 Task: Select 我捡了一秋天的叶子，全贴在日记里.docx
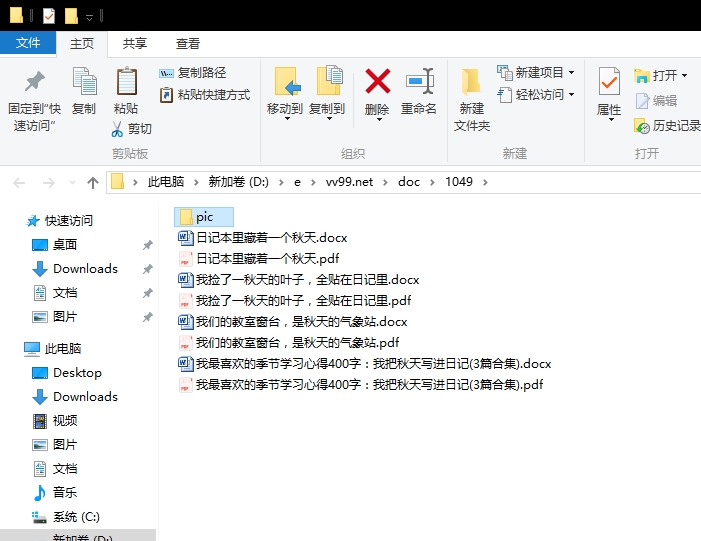point(299,280)
